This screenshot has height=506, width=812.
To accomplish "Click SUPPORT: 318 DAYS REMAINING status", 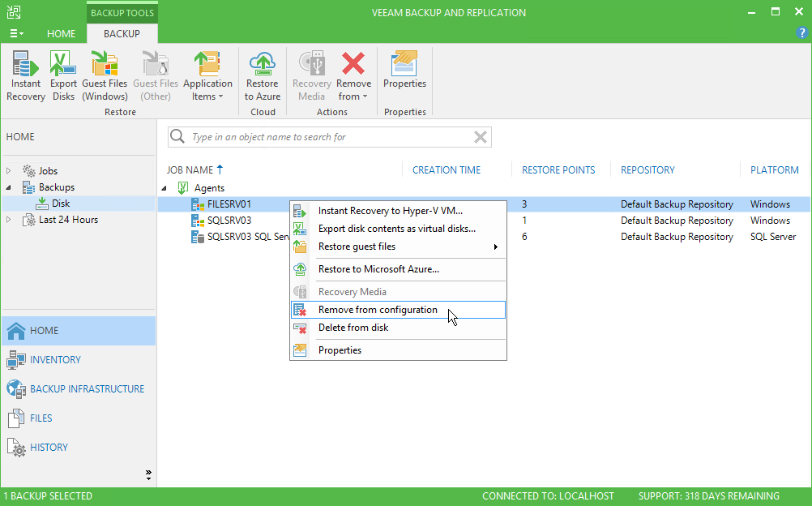I will (x=708, y=496).
